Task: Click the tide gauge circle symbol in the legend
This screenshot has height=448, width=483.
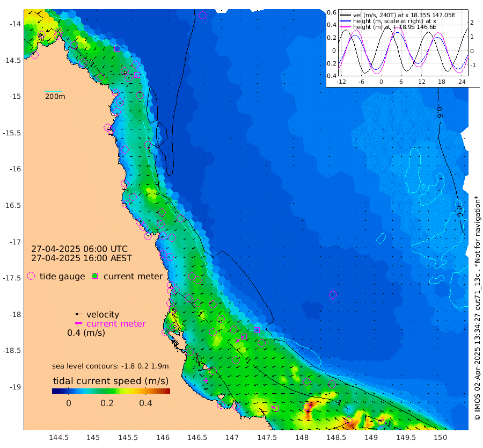Action: 31,276
